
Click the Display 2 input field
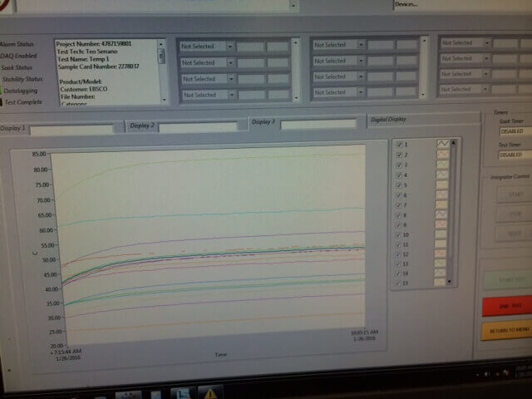coord(198,127)
